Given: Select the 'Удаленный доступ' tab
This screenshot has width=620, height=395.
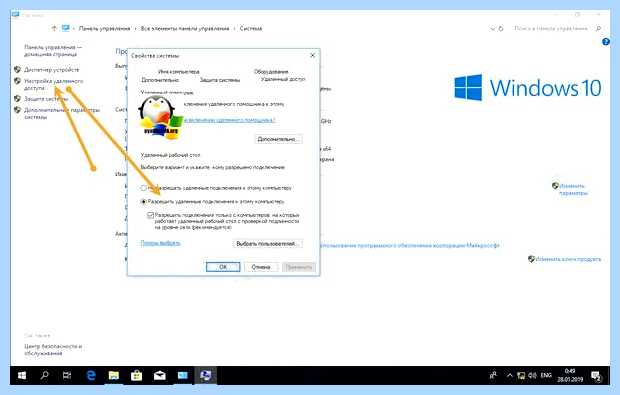Looking at the screenshot, I should 283,79.
